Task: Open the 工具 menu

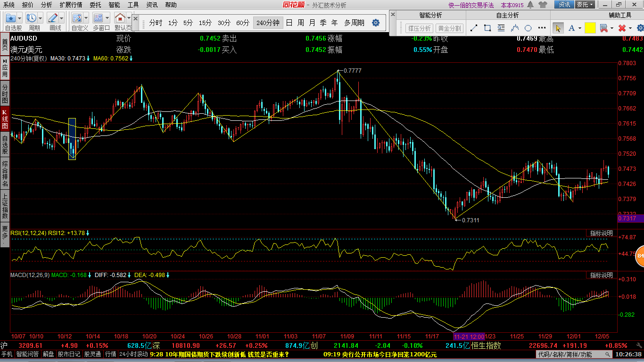Action: [133, 5]
